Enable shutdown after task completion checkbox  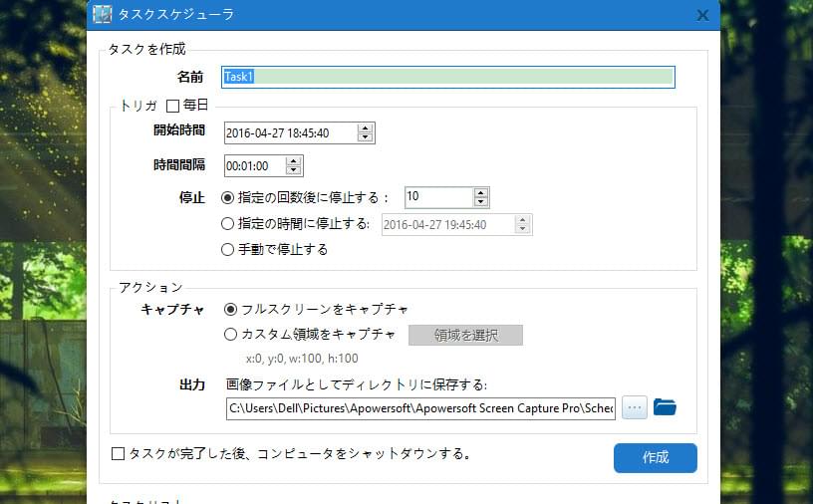tap(119, 454)
